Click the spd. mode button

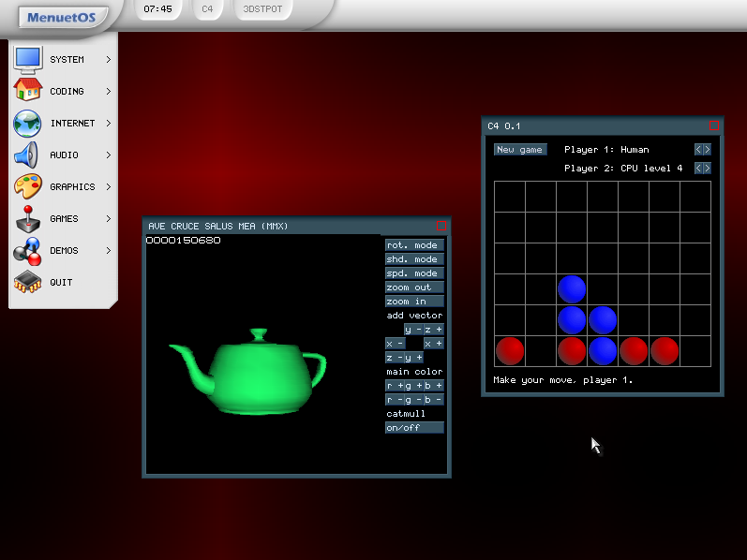414,273
